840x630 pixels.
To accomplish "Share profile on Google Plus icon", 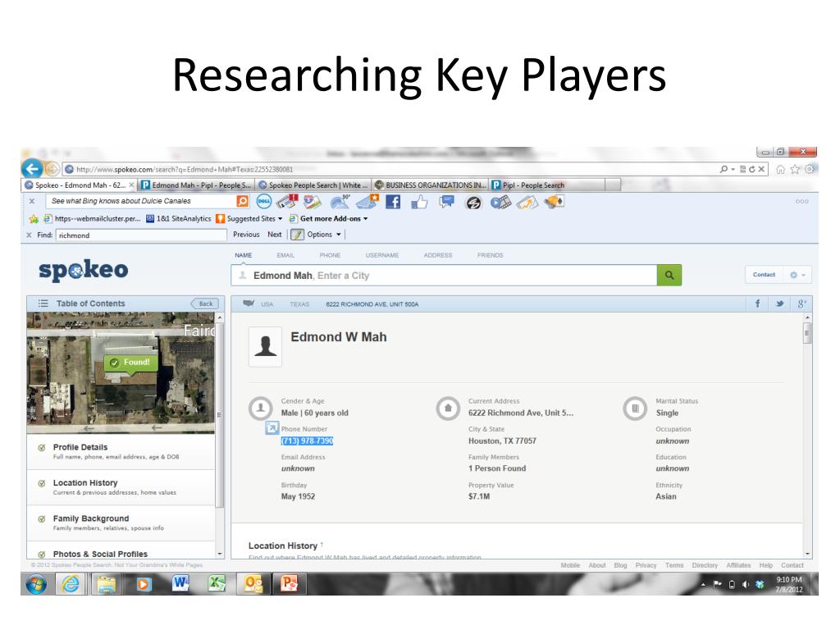I will pos(801,304).
